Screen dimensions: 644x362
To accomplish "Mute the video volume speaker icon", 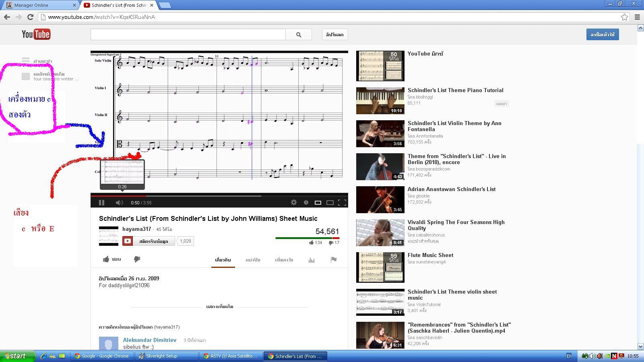I will (x=119, y=203).
